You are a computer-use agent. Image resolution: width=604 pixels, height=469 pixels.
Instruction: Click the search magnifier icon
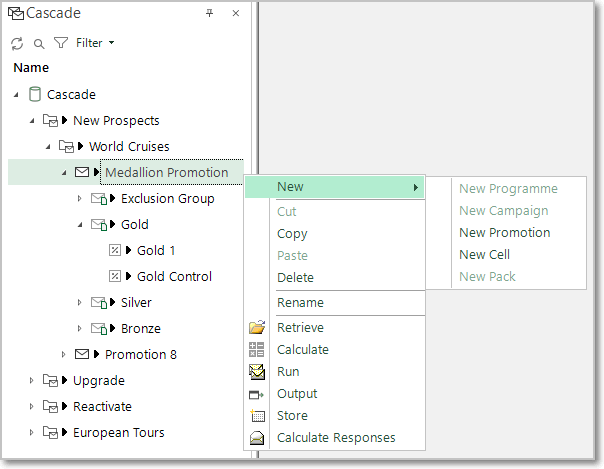[x=39, y=43]
